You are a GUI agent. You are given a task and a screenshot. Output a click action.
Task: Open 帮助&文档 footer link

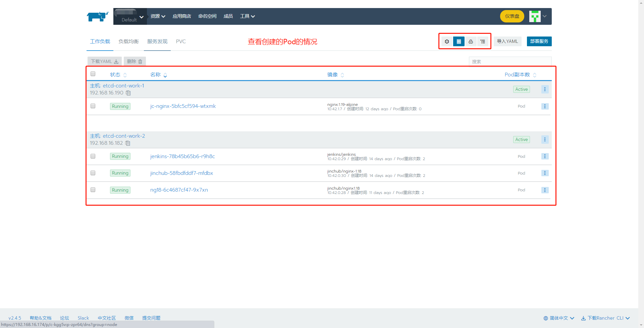coord(41,318)
